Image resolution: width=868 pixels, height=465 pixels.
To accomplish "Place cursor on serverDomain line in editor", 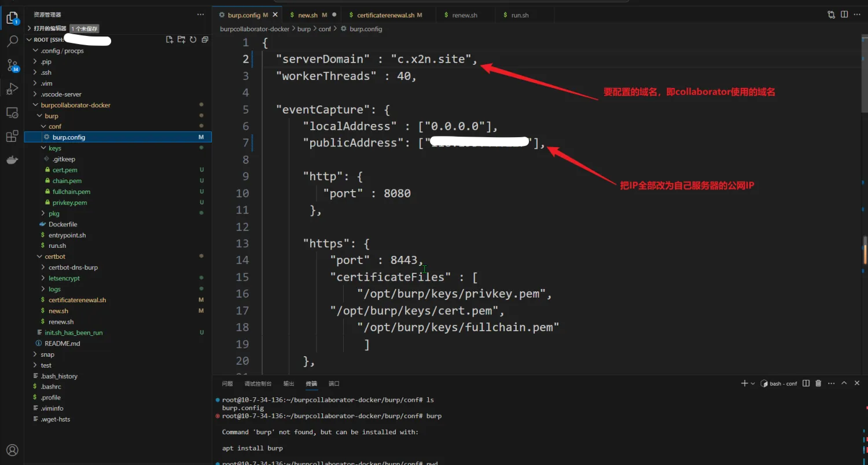I will [x=376, y=59].
